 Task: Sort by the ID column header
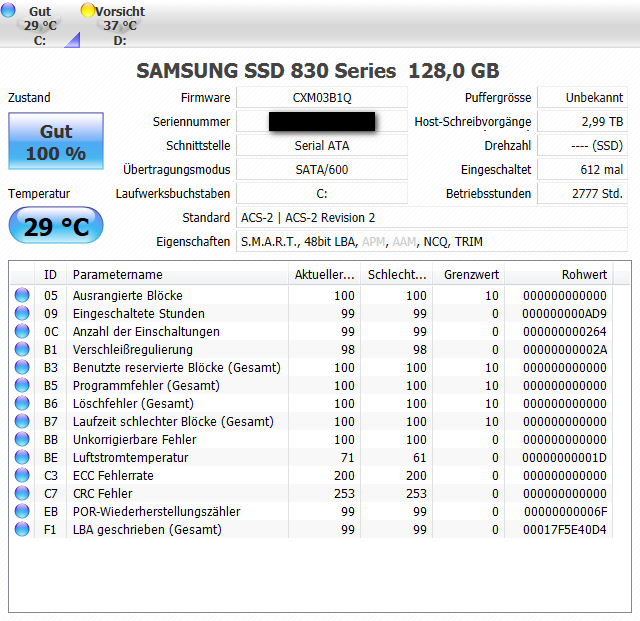[51, 275]
